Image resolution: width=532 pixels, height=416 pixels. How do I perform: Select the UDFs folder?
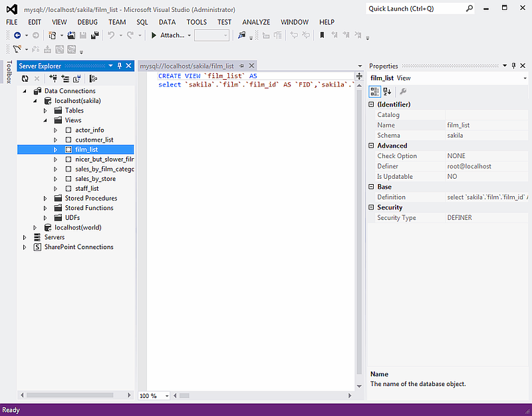(72, 218)
